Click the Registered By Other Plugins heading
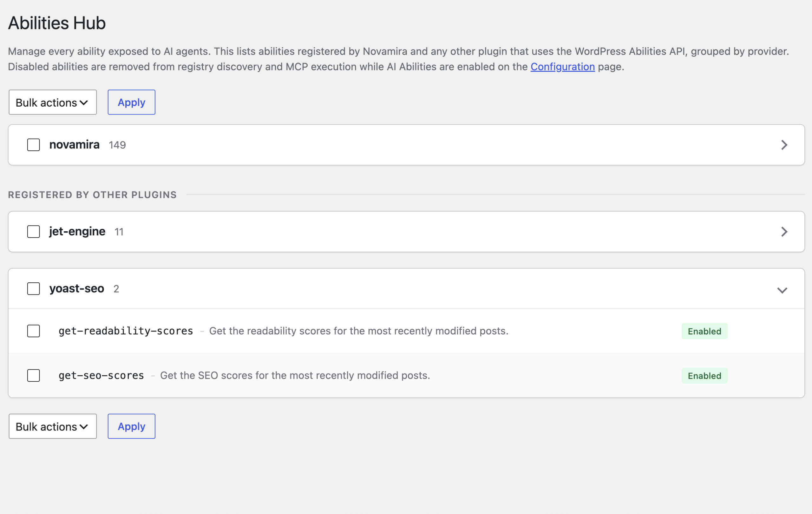Viewport: 812px width, 514px height. click(92, 195)
